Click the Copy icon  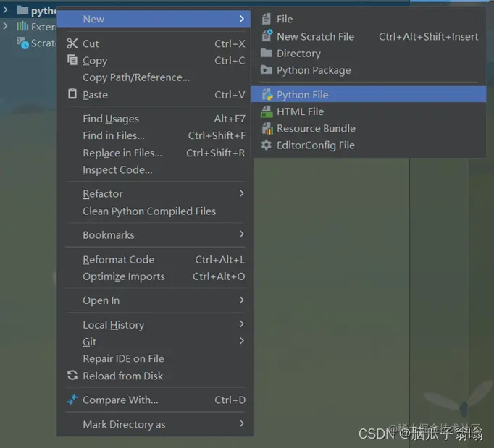[x=72, y=60]
